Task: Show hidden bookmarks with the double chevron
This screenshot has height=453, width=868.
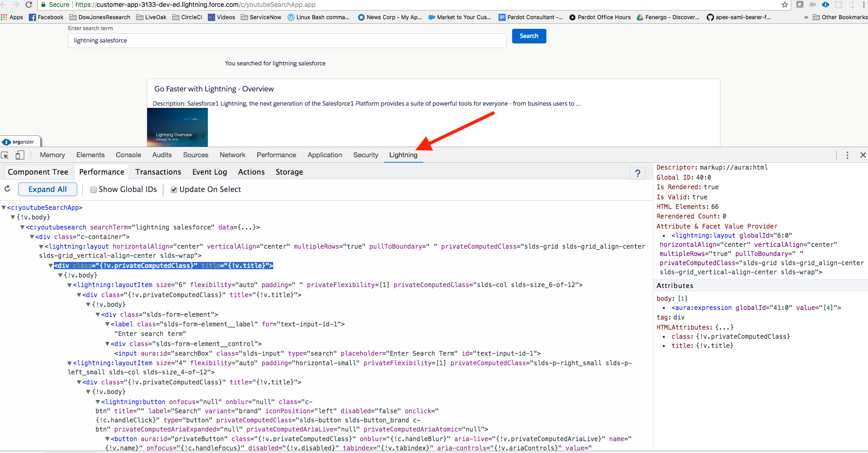Action: point(806,17)
